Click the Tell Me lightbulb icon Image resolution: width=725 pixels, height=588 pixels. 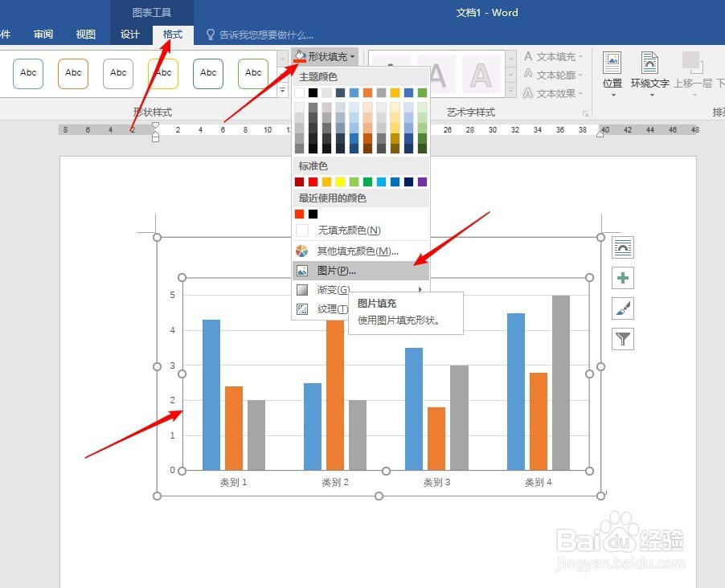click(211, 35)
